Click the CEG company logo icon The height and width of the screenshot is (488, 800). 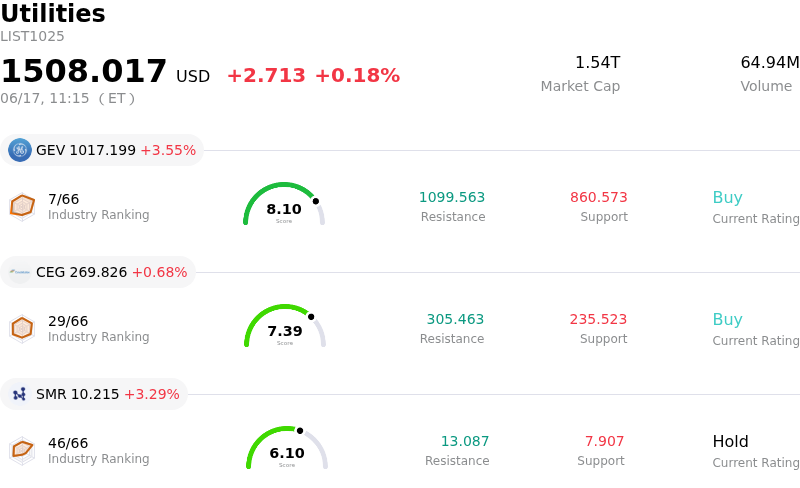(19, 272)
